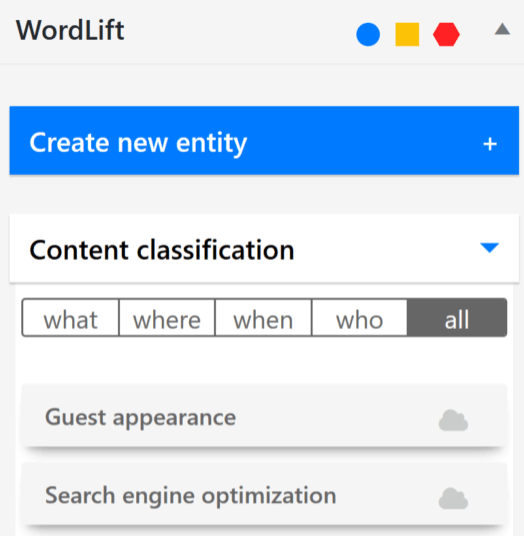
Task: Click the WordLift panel title
Action: (x=70, y=30)
